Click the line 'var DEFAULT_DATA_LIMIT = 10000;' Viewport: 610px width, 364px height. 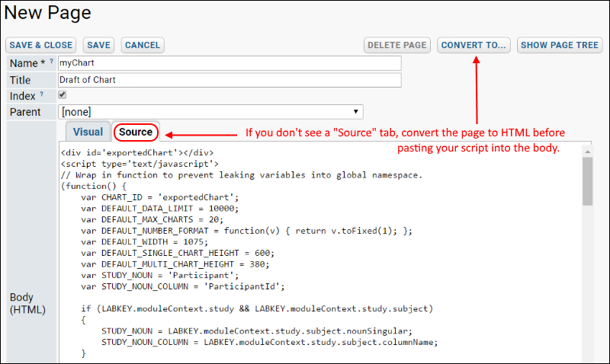(x=160, y=209)
